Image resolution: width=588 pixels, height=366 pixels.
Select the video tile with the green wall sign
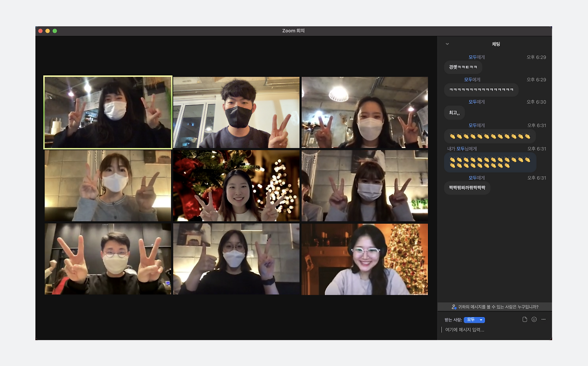tap(365, 186)
